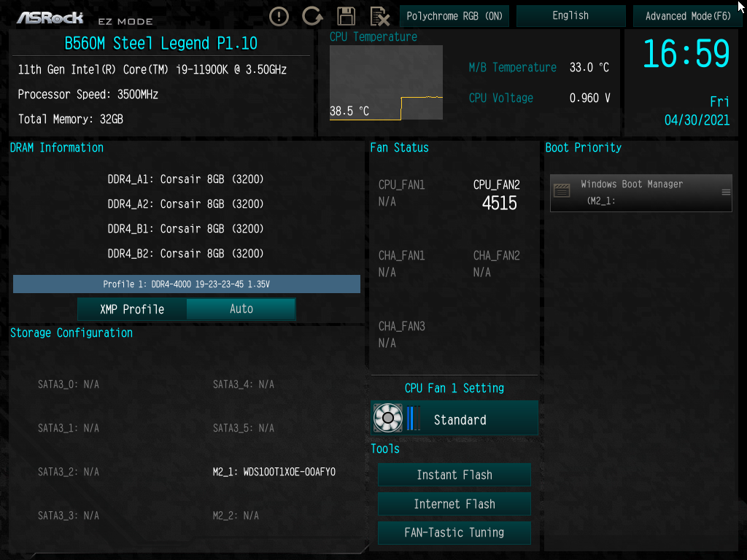
Task: Click M2_2 N/A entry
Action: pyautogui.click(x=236, y=516)
